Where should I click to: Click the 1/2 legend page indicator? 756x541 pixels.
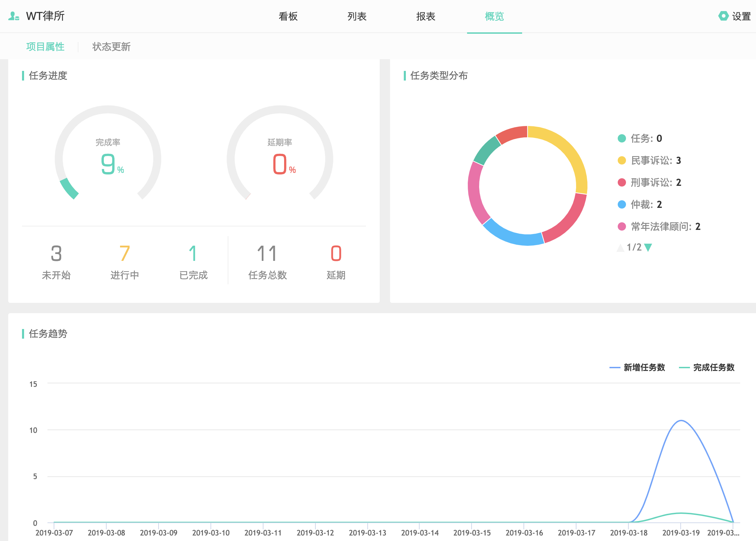[634, 247]
